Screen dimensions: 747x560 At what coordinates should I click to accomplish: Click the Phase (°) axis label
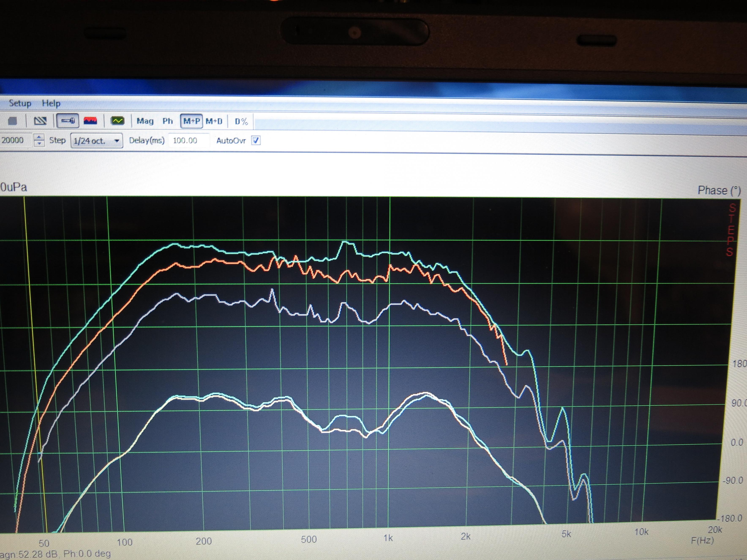point(719,190)
